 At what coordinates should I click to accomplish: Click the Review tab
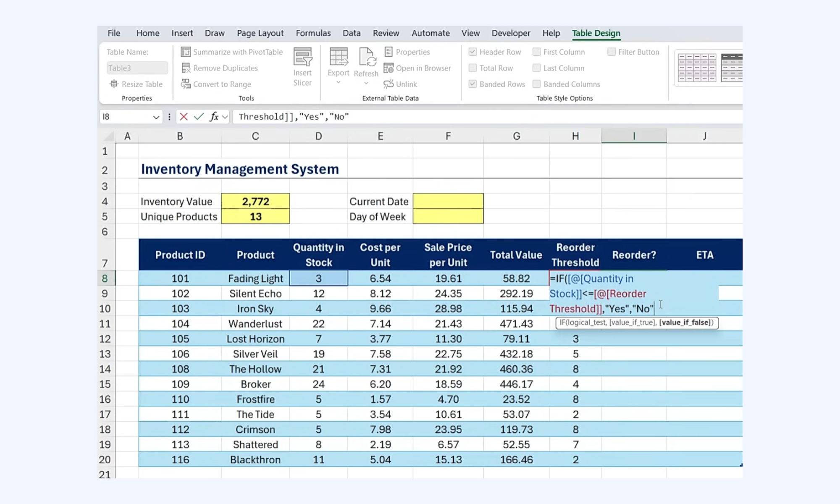click(x=386, y=33)
